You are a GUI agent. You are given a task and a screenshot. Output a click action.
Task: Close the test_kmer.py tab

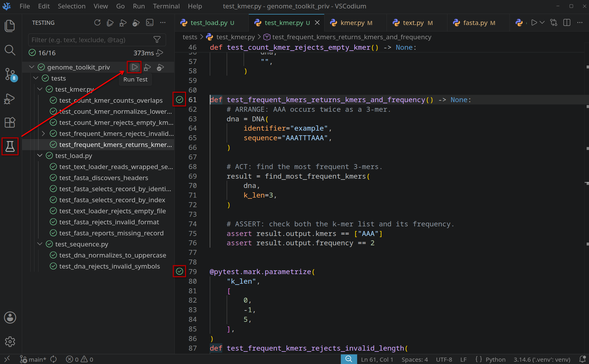pyautogui.click(x=318, y=23)
